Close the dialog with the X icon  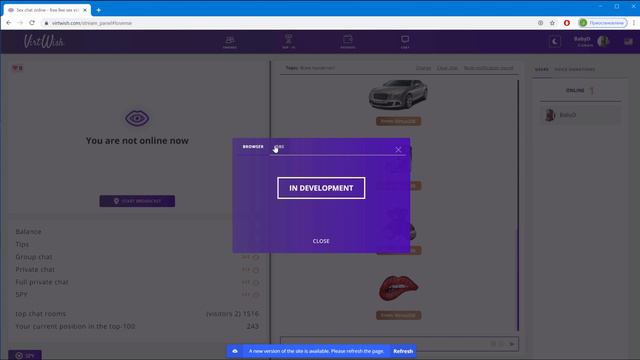398,150
